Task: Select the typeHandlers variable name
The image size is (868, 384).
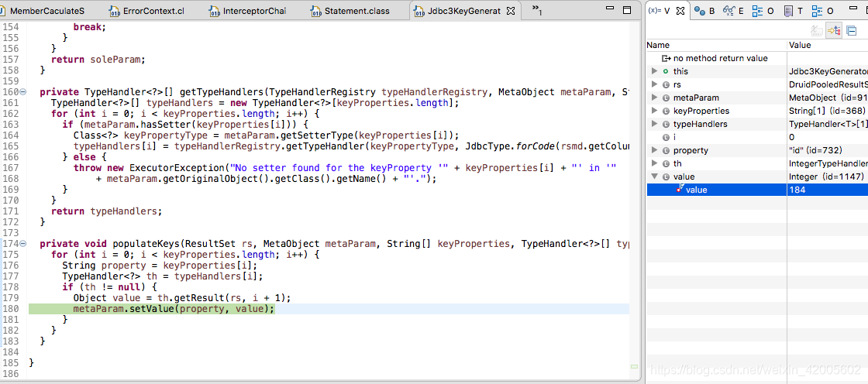Action: (x=701, y=124)
